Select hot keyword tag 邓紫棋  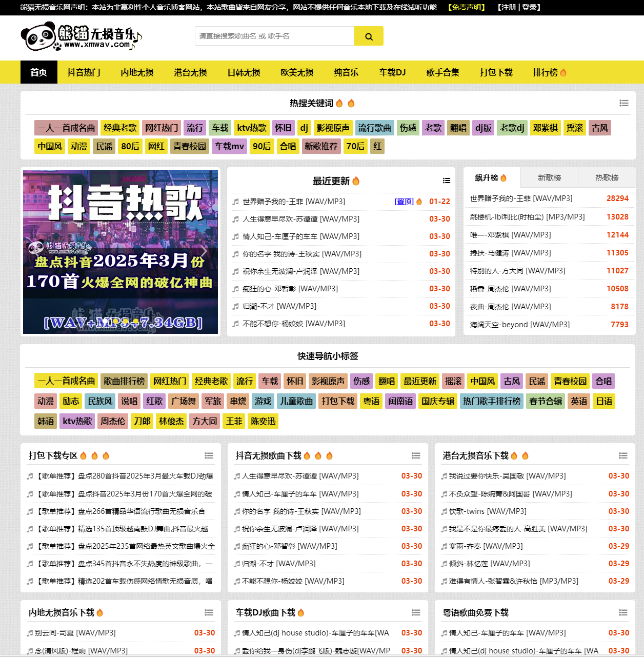[545, 128]
